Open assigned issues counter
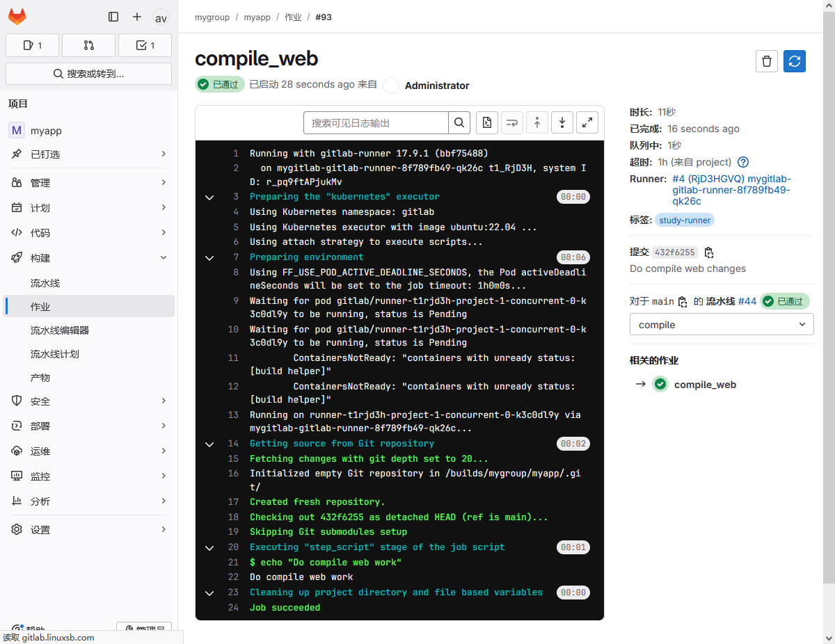 tap(33, 45)
